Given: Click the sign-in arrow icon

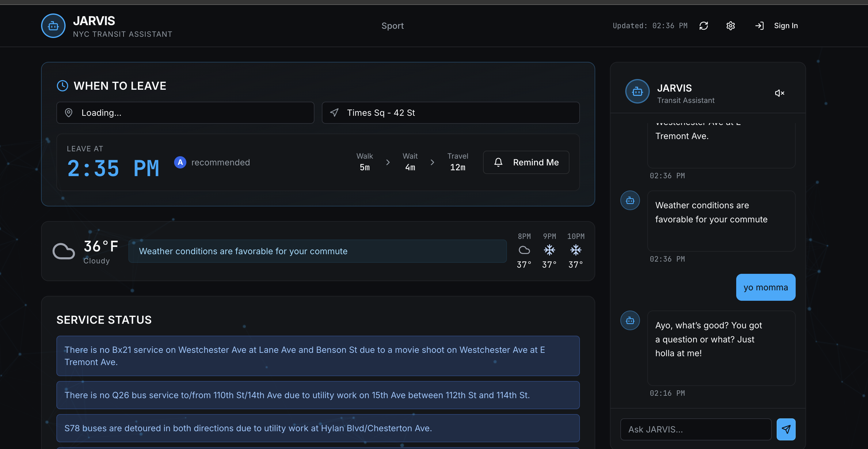Looking at the screenshot, I should [759, 26].
